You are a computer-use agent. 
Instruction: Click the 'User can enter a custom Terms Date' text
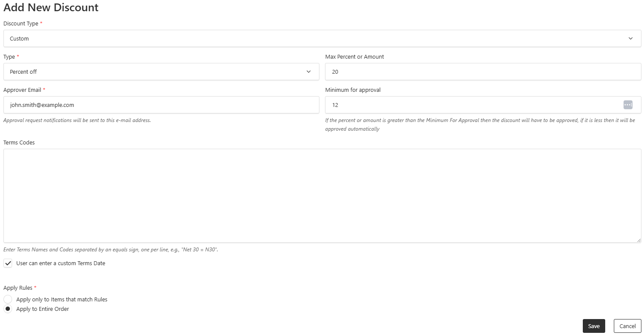(x=61, y=263)
